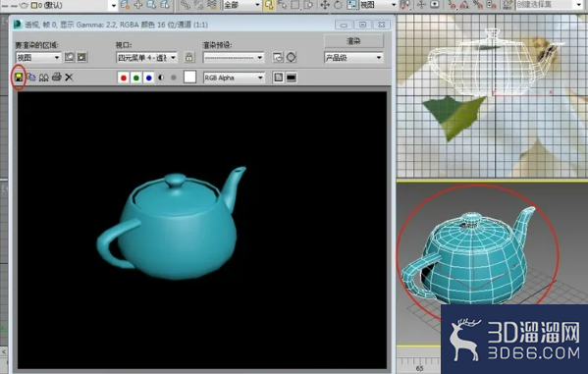
Task: Toggle the spinner snap button
Action: tap(491, 5)
